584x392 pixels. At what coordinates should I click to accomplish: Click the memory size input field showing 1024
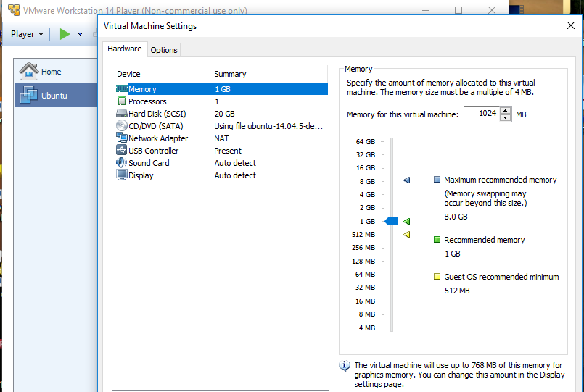pyautogui.click(x=481, y=114)
